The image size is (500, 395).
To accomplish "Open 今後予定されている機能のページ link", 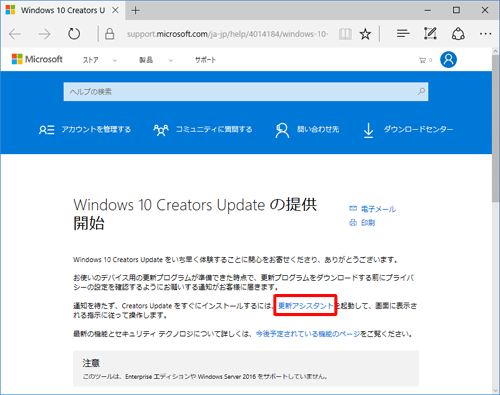I will pos(308,334).
